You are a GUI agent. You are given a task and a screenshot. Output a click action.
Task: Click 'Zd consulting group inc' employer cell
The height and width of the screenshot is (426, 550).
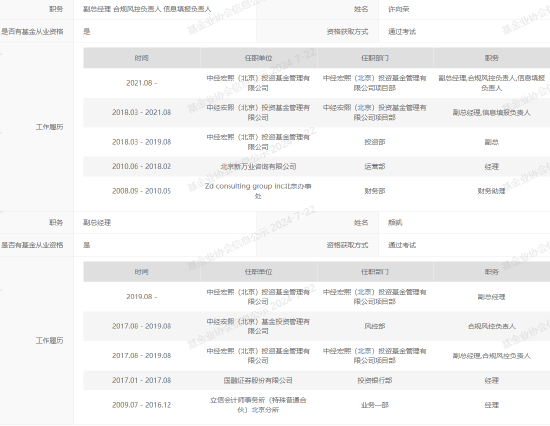[258, 191]
